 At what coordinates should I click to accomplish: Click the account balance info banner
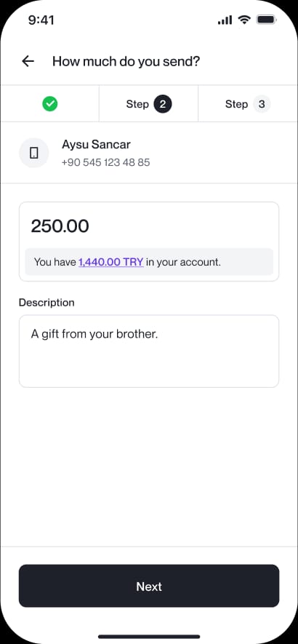tap(149, 262)
